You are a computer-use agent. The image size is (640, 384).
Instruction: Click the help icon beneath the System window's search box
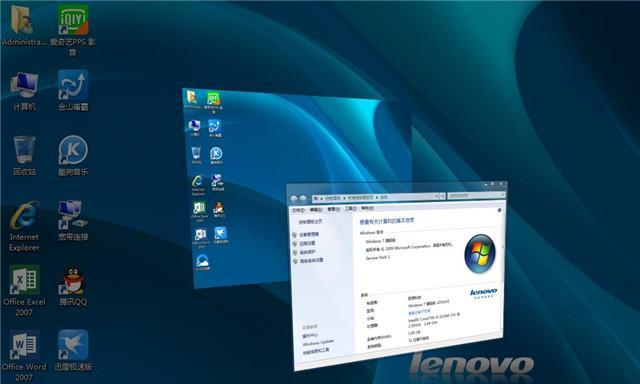pos(500,210)
